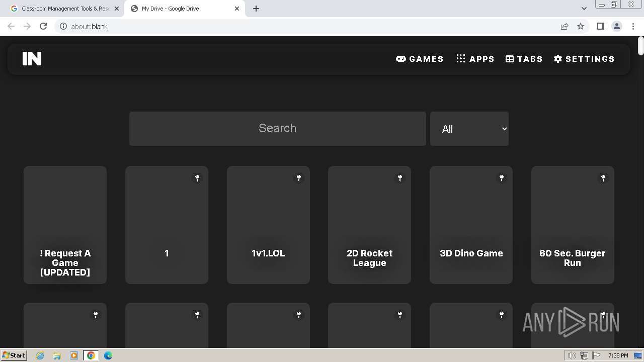Bookmark this page with the star

tap(581, 26)
